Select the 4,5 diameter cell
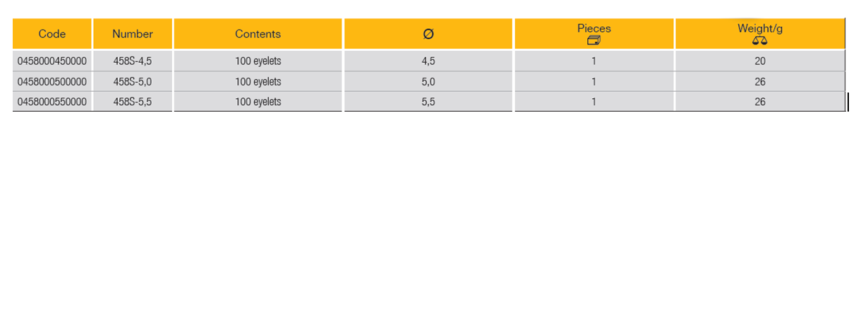 point(428,61)
